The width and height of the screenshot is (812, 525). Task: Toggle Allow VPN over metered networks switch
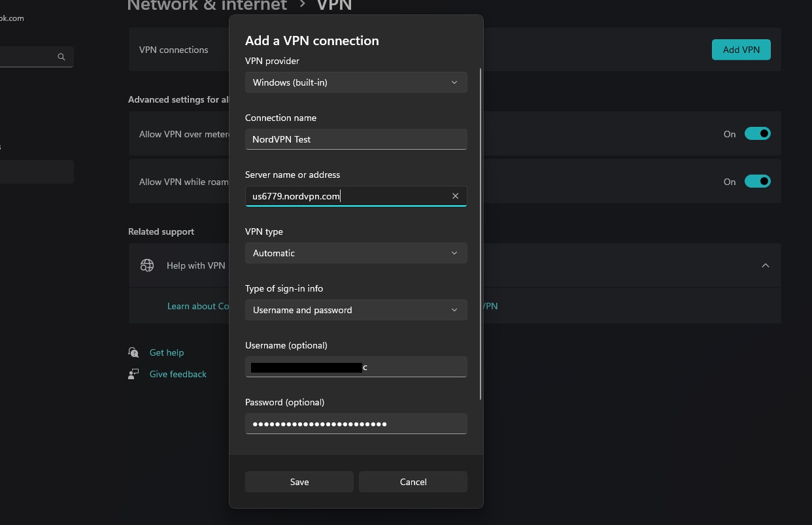point(758,134)
